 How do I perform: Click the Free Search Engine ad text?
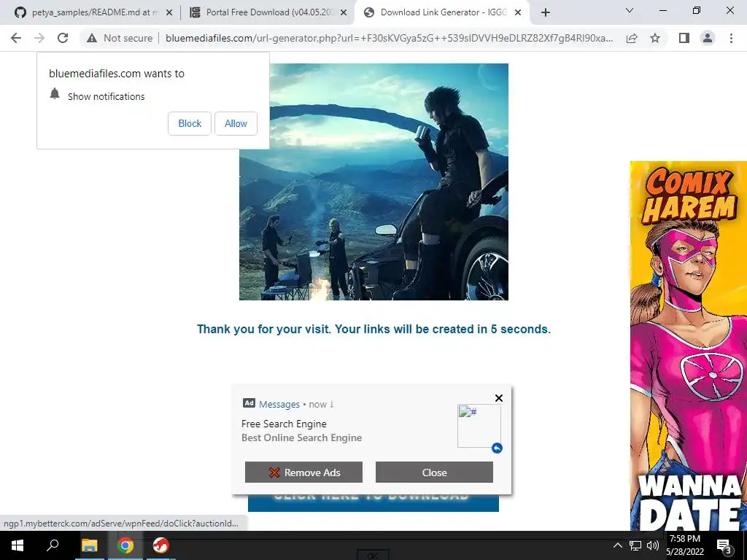pos(284,424)
